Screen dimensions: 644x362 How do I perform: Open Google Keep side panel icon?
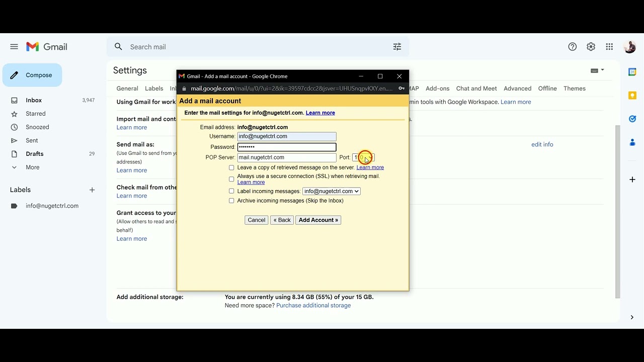coord(632,96)
